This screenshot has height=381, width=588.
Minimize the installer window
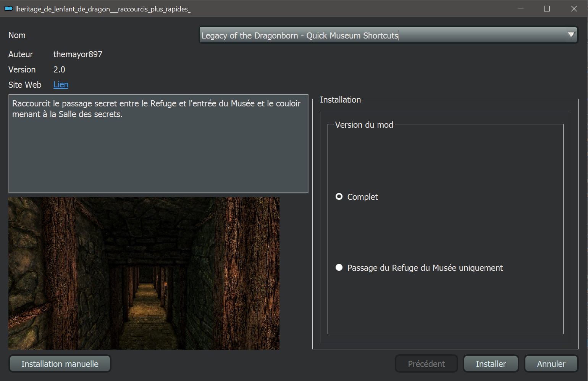(x=520, y=8)
